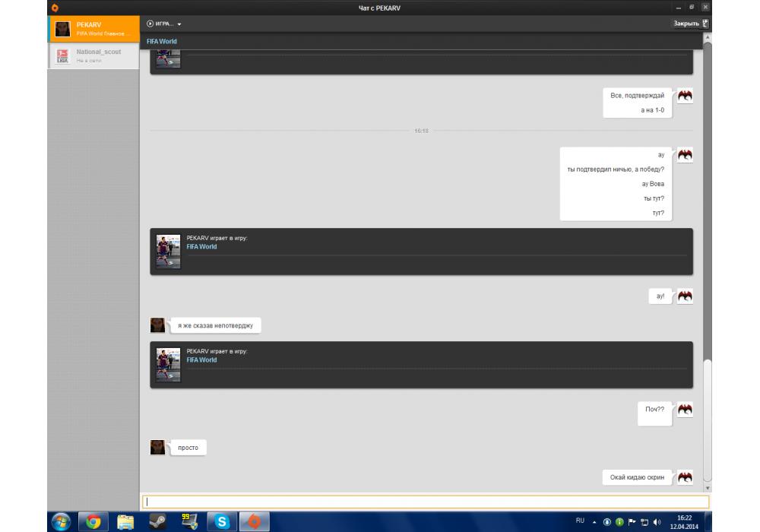The height and width of the screenshot is (532, 760).
Task: Launch Google Chrome from the taskbar
Action: 93,521
